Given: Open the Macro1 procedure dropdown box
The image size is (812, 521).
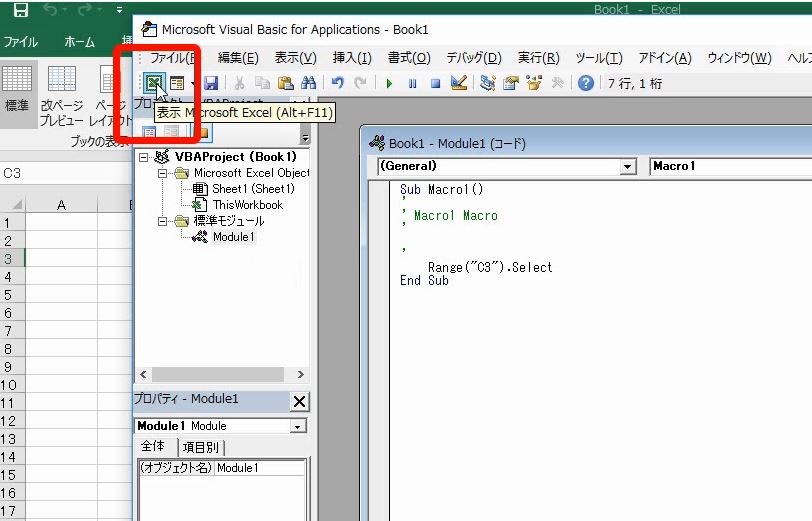Looking at the screenshot, I should click(x=730, y=166).
